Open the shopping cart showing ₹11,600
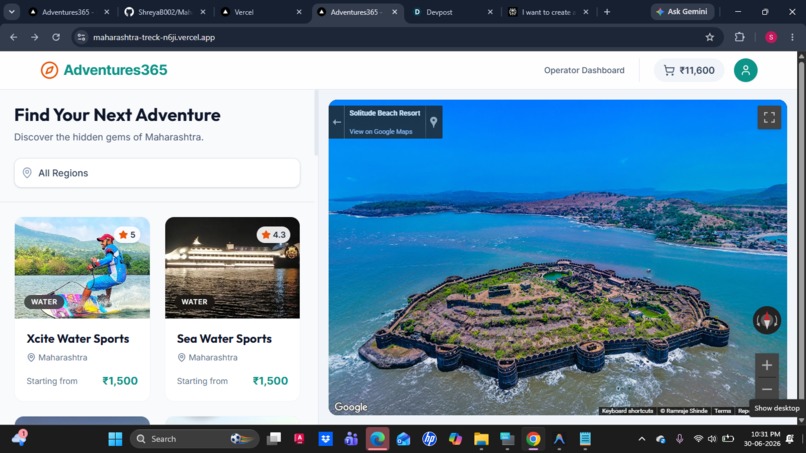 click(x=689, y=70)
